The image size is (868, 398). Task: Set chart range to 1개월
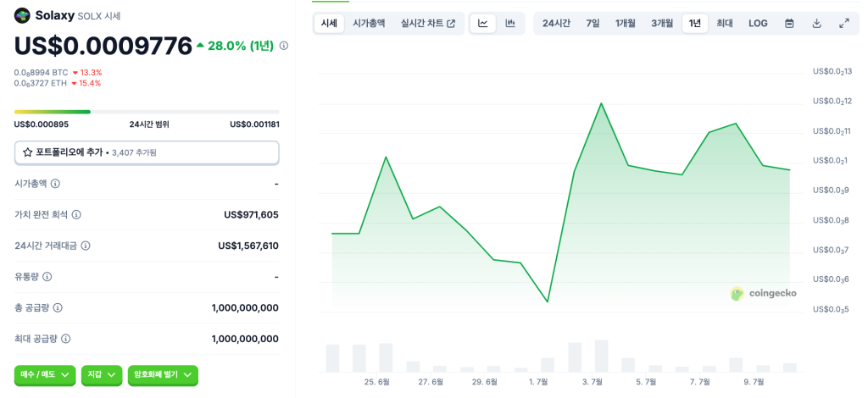625,23
